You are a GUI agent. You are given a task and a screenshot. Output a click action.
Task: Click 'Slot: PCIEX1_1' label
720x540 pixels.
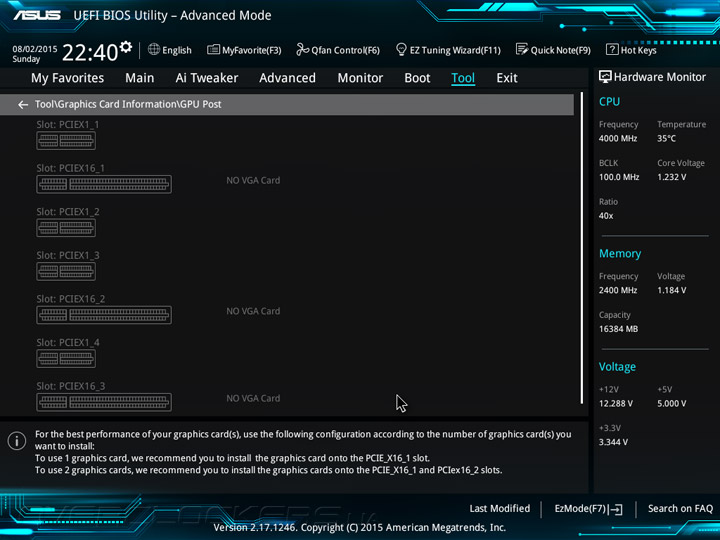point(68,124)
